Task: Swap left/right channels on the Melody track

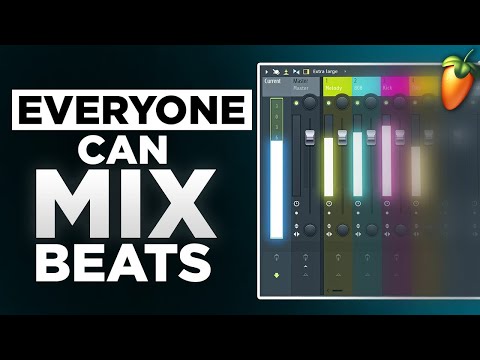Action: click(329, 234)
